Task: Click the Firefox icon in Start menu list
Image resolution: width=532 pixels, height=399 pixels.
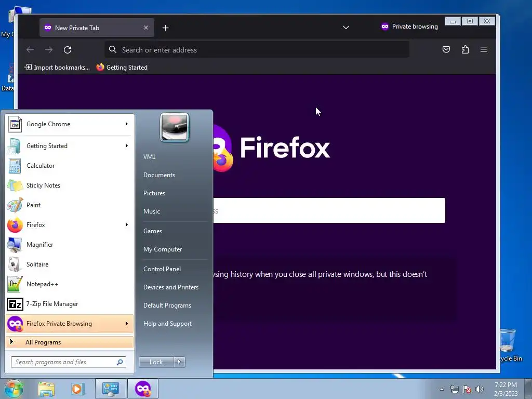Action: (x=15, y=225)
